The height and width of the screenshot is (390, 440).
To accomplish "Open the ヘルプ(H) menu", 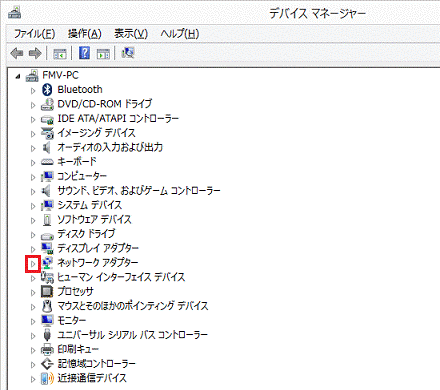I will (180, 34).
